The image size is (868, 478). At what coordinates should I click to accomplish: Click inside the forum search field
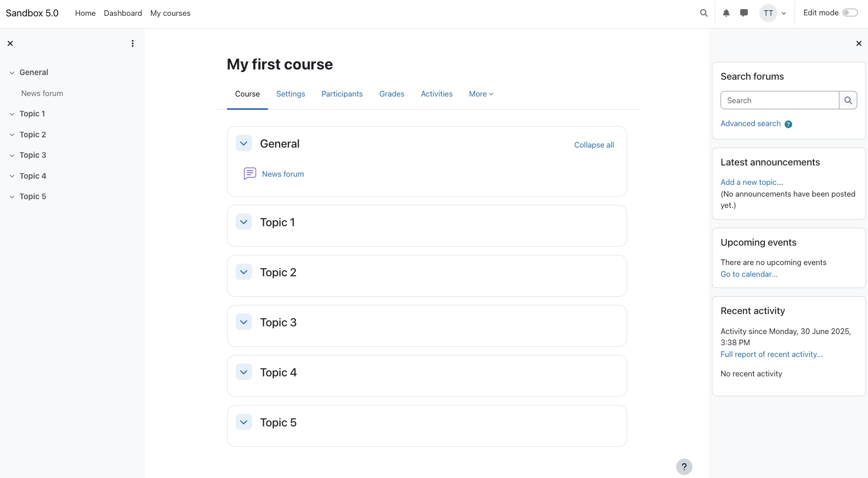click(x=779, y=100)
